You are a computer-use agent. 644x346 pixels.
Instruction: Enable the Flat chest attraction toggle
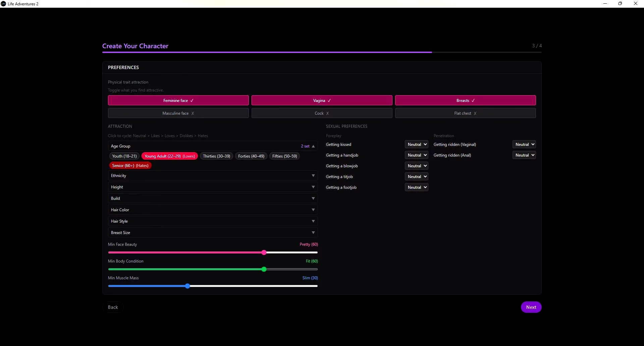(465, 113)
